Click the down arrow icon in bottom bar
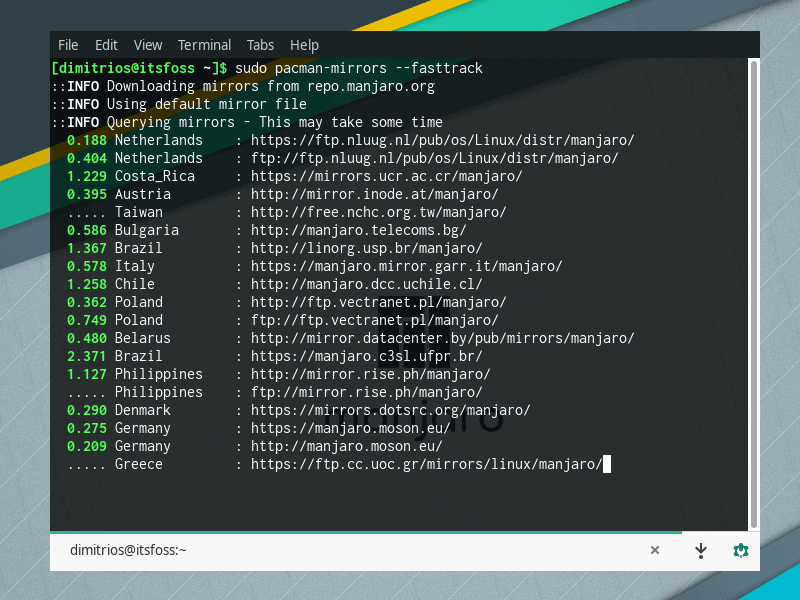800x600 pixels. [701, 550]
